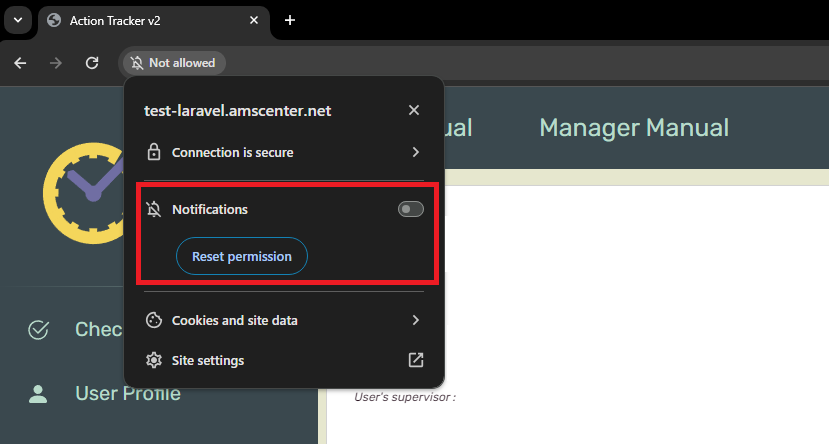Open Site settings external link icon

pos(416,360)
